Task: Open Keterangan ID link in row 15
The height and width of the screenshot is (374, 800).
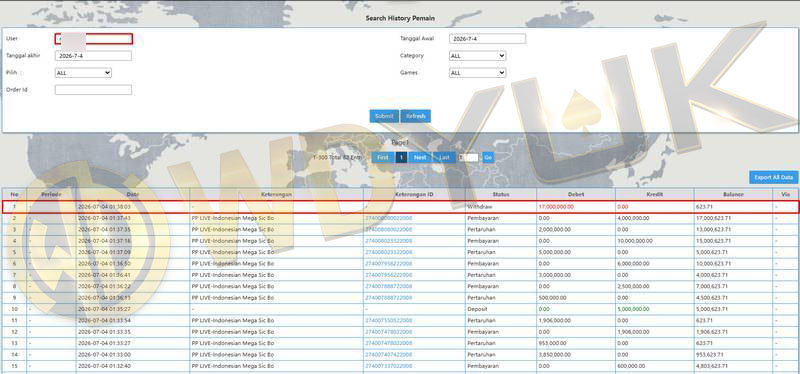Action: click(389, 366)
